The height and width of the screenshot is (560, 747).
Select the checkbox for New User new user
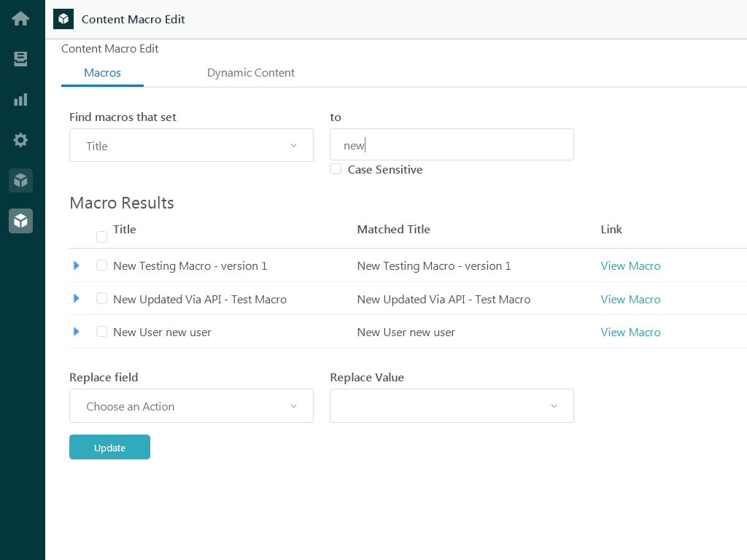[101, 331]
